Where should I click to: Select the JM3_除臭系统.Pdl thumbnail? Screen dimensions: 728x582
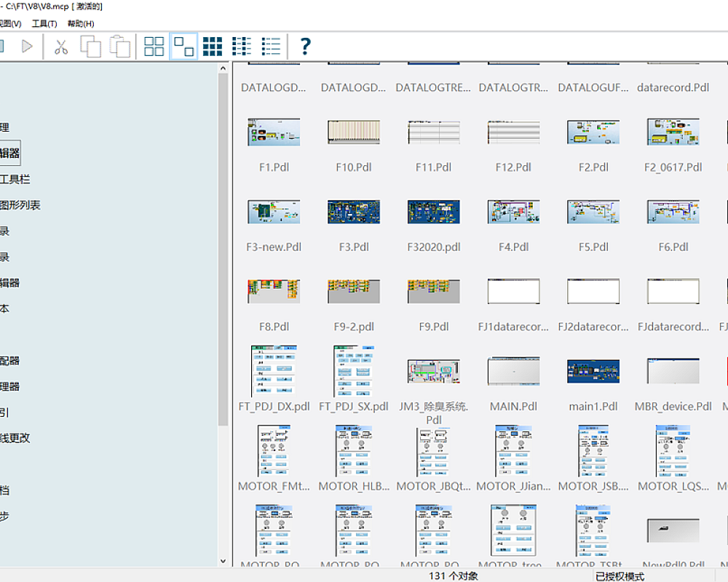pyautogui.click(x=433, y=371)
